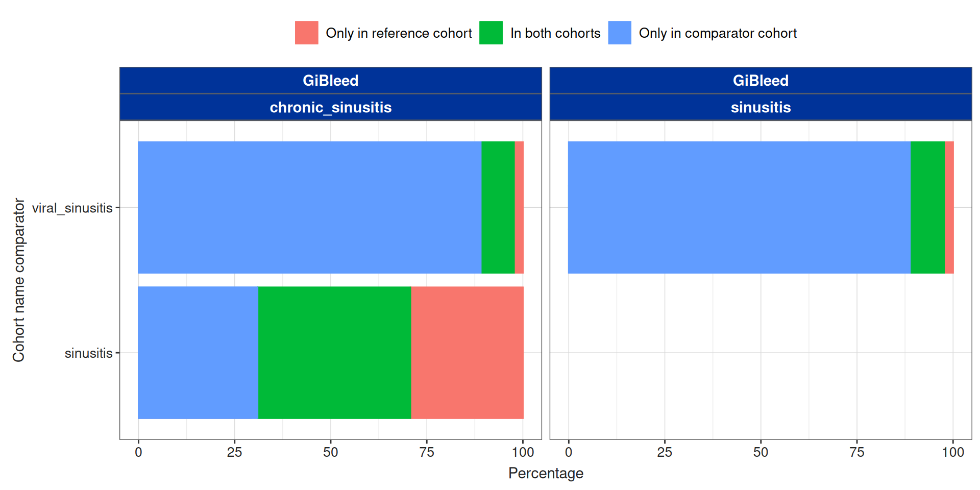980x490 pixels.
Task: Click the 'Cohort name comparator' y-axis title
Action: click(19, 280)
